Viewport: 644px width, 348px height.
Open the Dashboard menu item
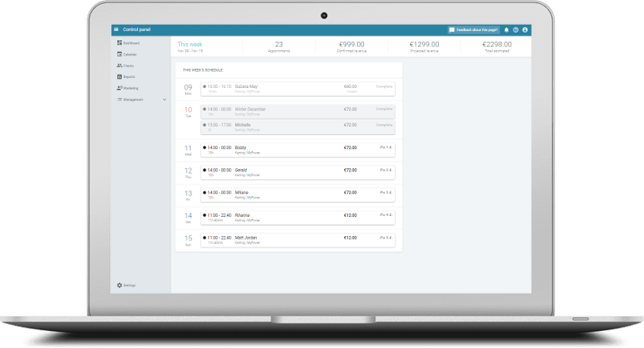131,43
